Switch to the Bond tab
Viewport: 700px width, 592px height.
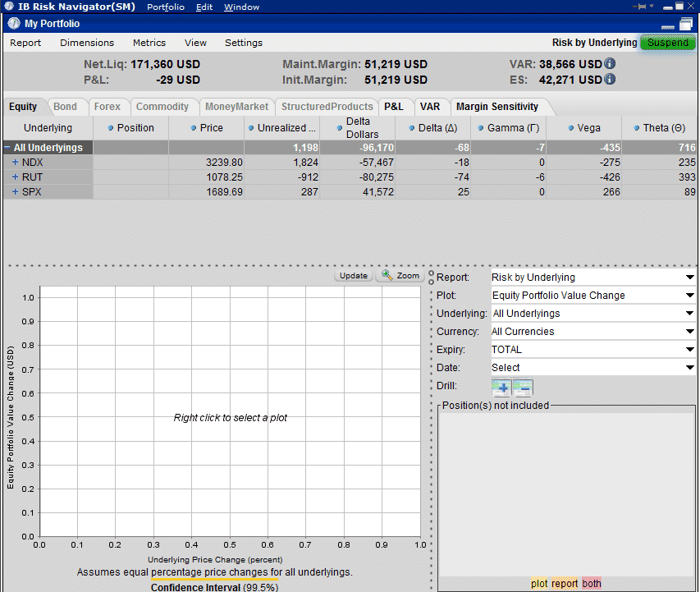[x=65, y=107]
